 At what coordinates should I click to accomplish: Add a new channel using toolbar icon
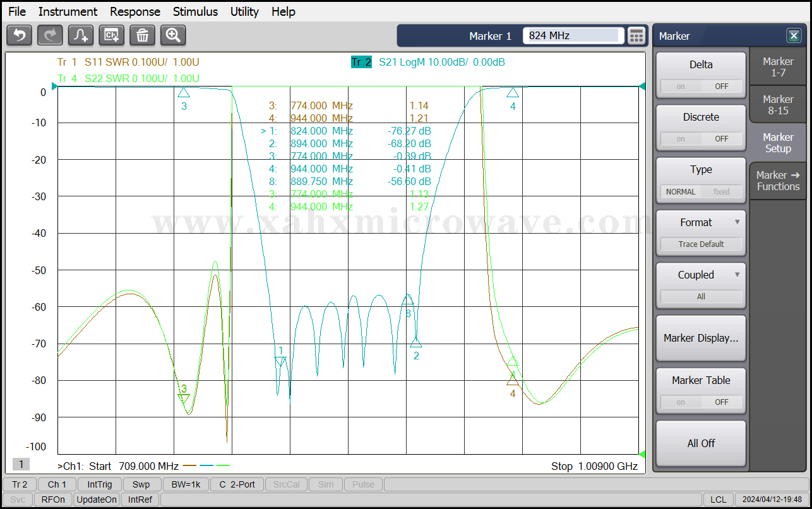(112, 35)
